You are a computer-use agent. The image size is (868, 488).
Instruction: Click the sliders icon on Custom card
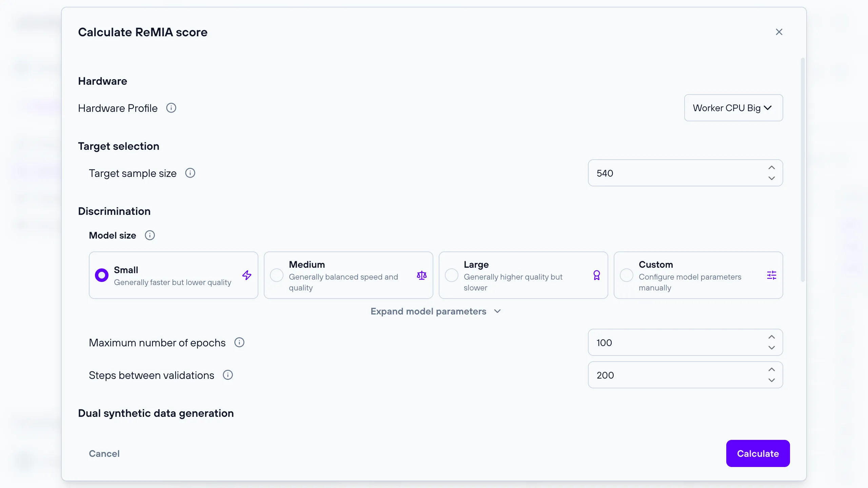[772, 275]
